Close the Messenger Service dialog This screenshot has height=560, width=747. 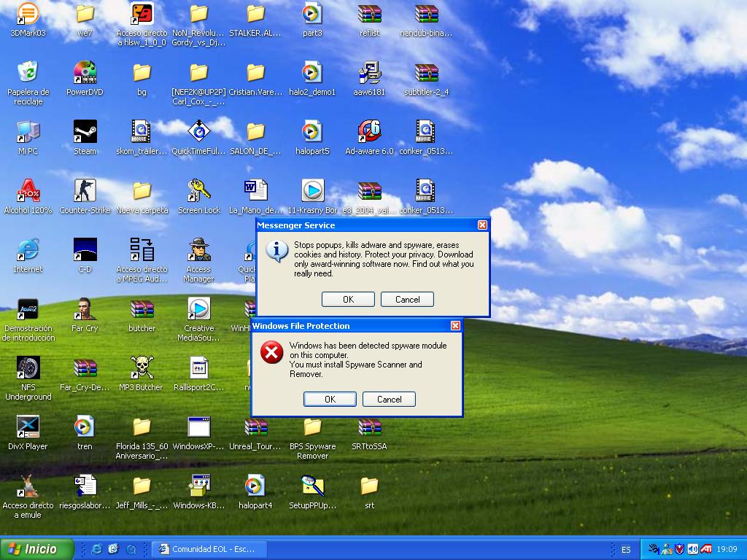coord(483,225)
